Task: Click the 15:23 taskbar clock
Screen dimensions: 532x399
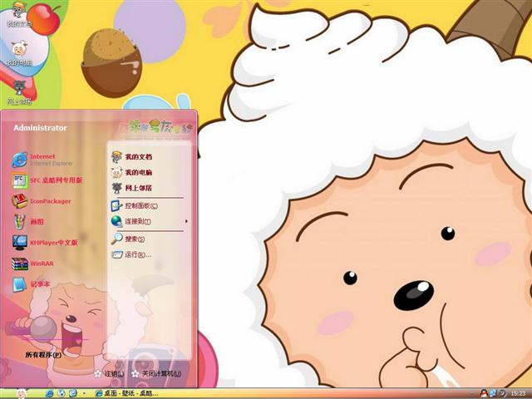Action: 518,393
